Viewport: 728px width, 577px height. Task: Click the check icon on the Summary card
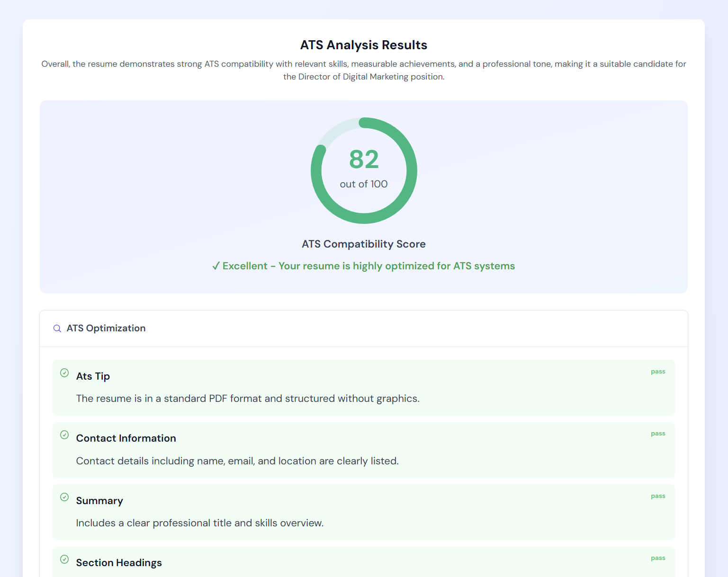(64, 497)
